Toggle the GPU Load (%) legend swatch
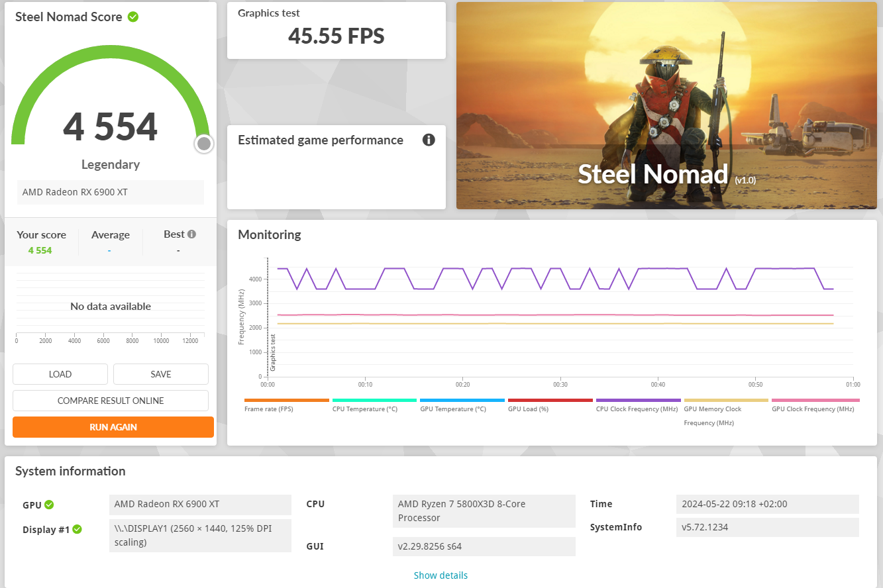 click(x=550, y=400)
